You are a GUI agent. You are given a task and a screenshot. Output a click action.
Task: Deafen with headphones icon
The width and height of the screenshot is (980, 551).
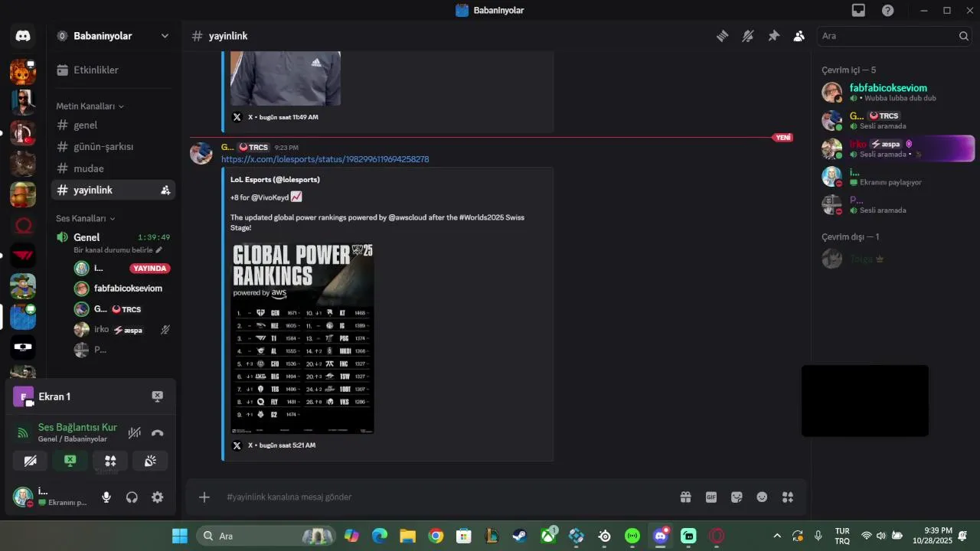tap(132, 497)
